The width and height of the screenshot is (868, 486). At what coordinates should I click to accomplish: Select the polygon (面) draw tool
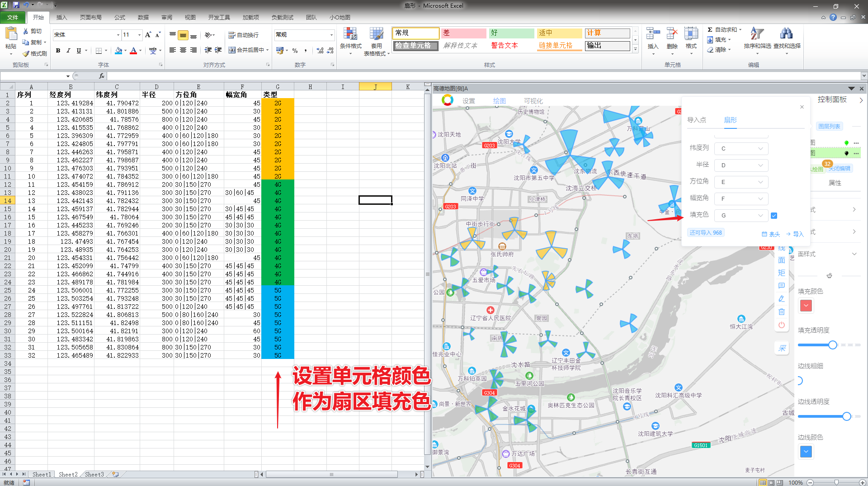[782, 260]
